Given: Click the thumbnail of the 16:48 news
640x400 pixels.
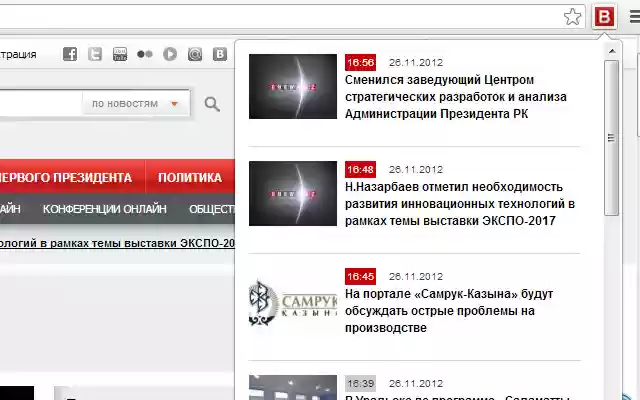Looking at the screenshot, I should coord(293,193).
